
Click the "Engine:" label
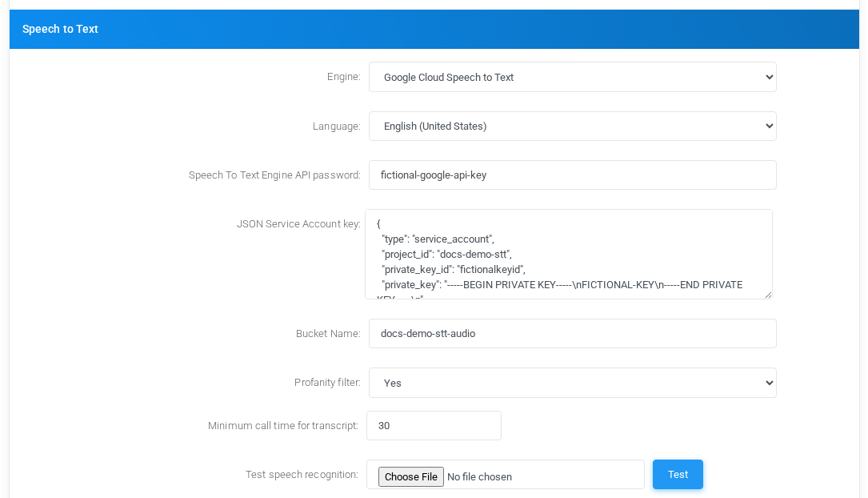[x=344, y=77]
